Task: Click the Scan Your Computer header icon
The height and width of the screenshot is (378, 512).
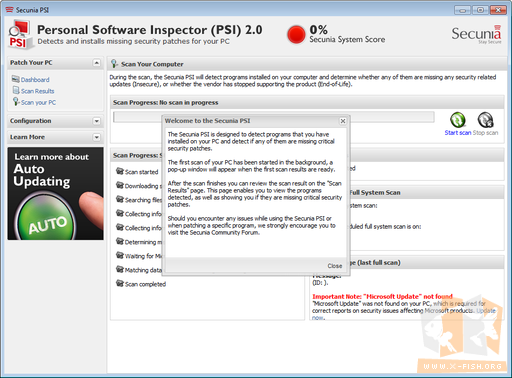Action: point(114,64)
